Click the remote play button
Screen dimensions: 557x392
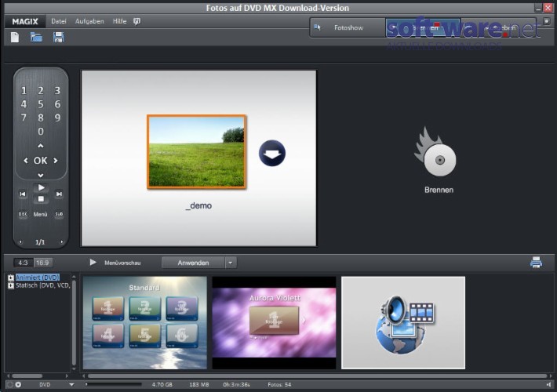(41, 187)
